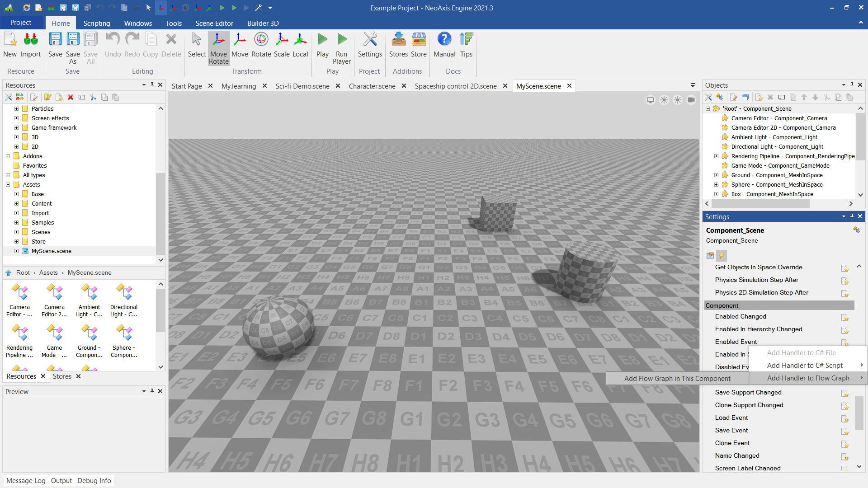Switch settings to events lightning tab
The image size is (868, 488).
tap(722, 255)
